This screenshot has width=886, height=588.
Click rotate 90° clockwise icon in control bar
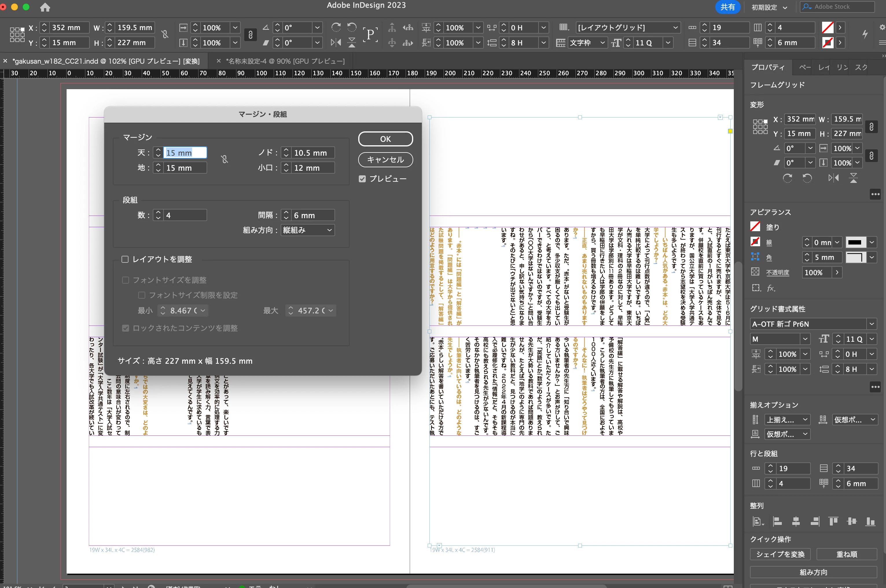pyautogui.click(x=336, y=27)
